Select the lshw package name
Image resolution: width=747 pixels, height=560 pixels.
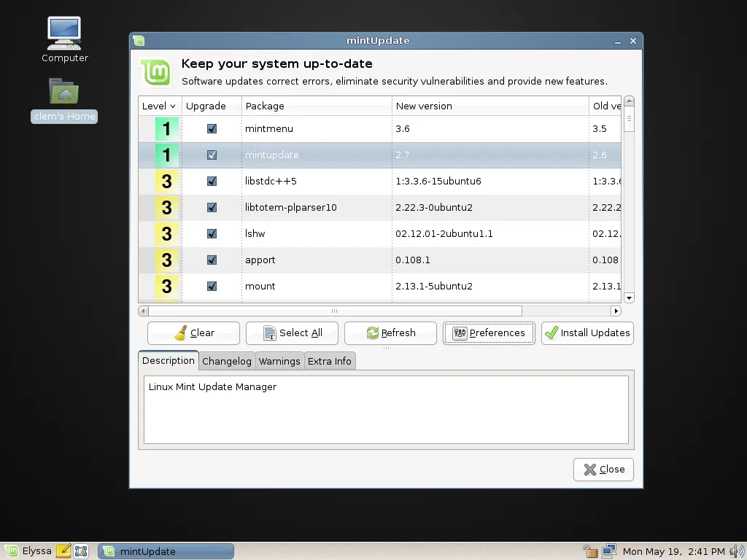[x=255, y=233]
